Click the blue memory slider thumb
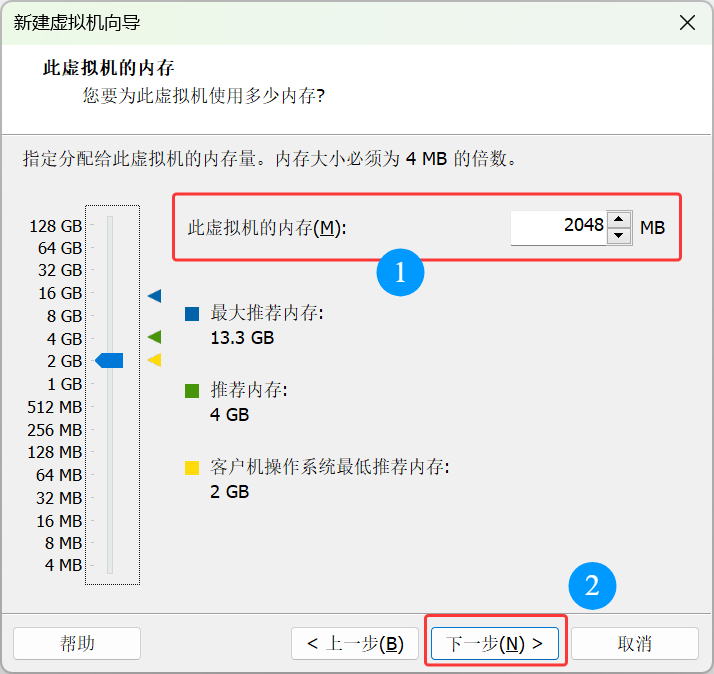This screenshot has width=714, height=674. (x=109, y=360)
